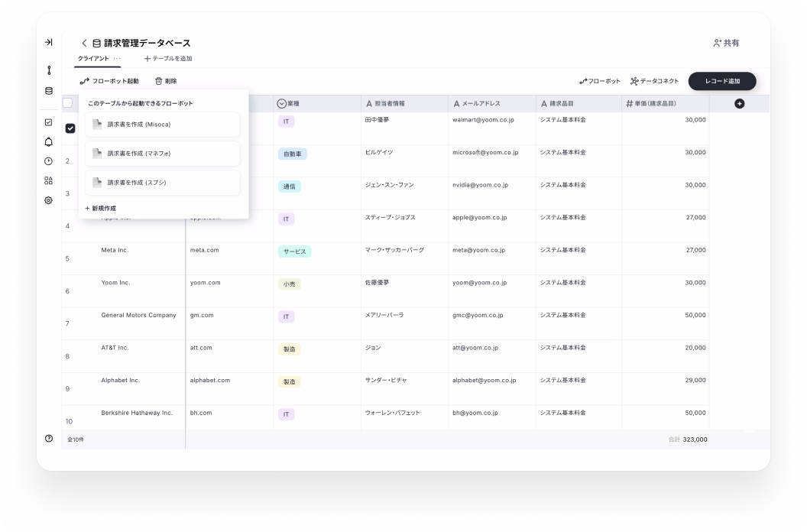Viewport: 807px width, 532px height.
Task: Click the 共有 share button
Action: point(725,44)
